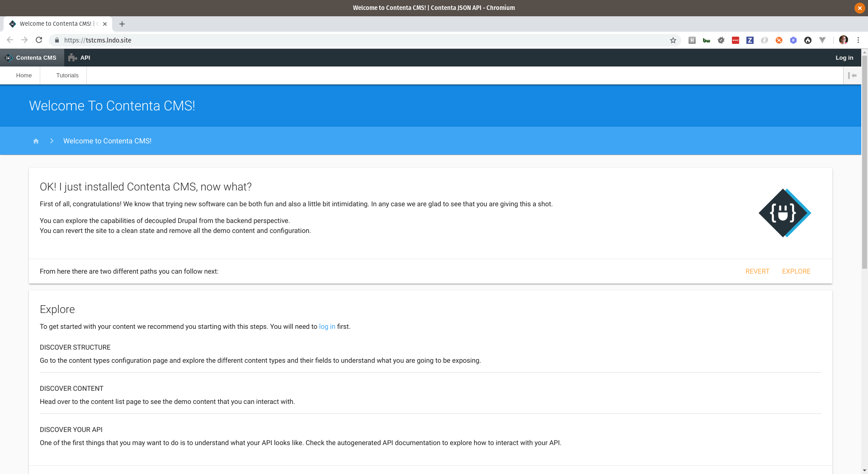Click the scrollbar up arrow
This screenshot has width=868, height=474.
(x=864, y=52)
